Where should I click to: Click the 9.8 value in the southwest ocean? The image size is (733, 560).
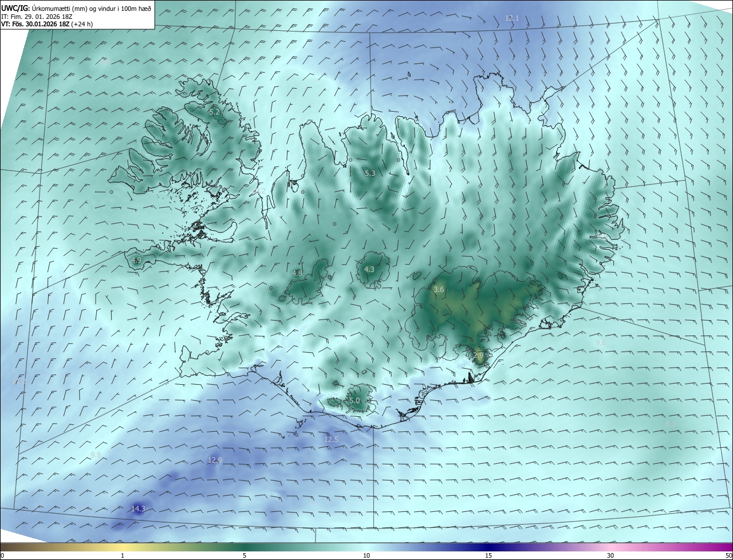point(96,455)
